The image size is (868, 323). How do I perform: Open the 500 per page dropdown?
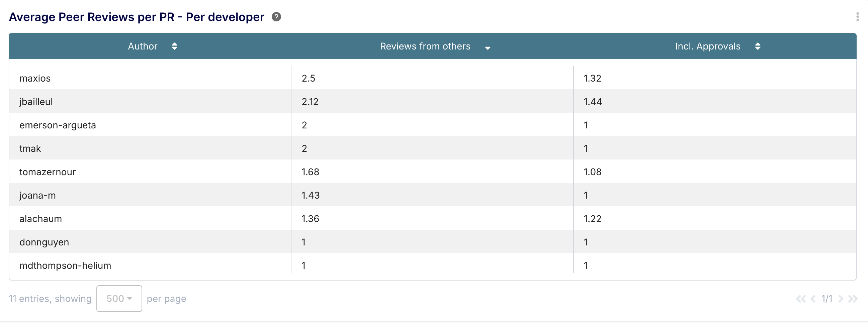[x=119, y=299]
